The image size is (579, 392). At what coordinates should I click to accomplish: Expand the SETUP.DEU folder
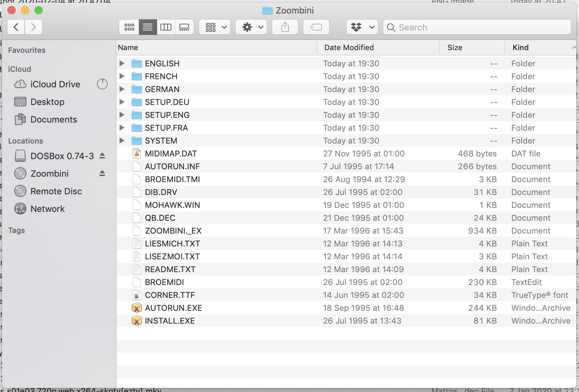122,102
